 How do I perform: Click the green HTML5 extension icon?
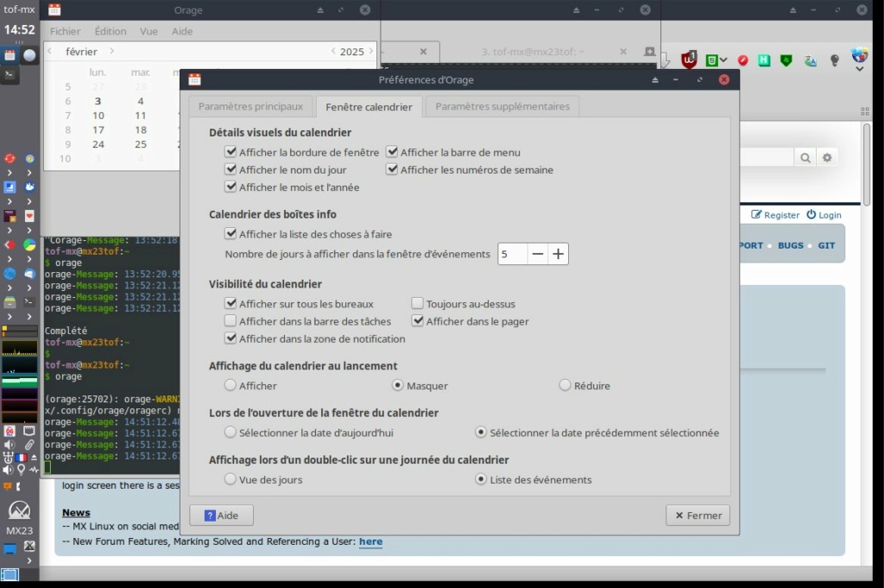[711, 60]
